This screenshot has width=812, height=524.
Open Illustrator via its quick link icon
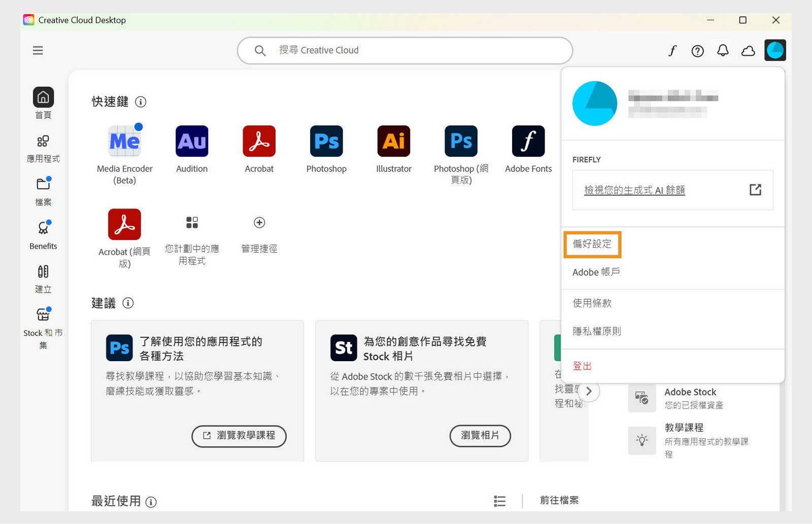click(393, 141)
